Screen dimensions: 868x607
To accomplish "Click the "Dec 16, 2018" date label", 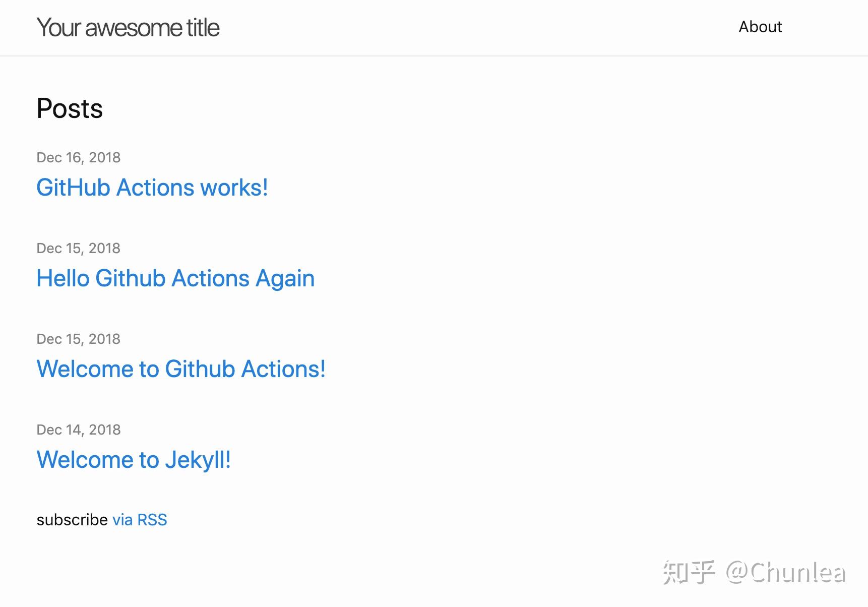I will pos(78,157).
